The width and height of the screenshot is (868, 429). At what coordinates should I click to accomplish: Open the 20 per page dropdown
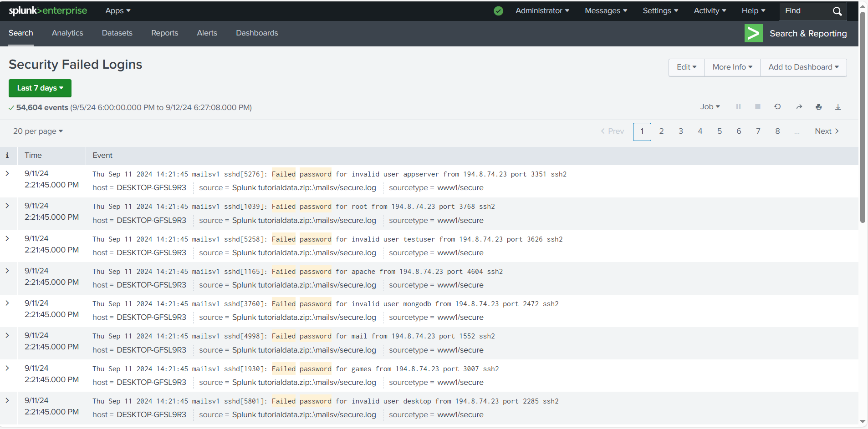tap(38, 131)
